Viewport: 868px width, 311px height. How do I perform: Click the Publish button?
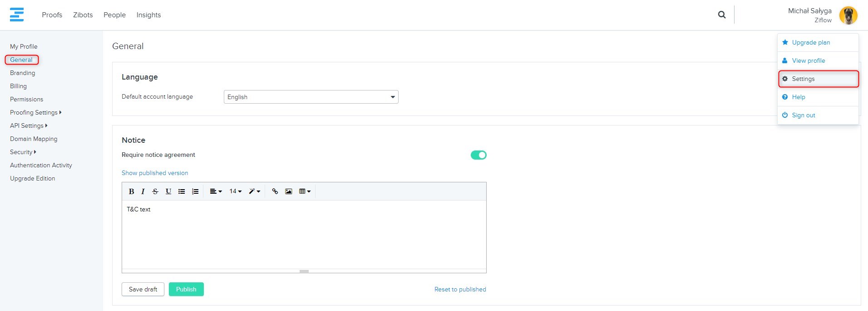tap(186, 289)
